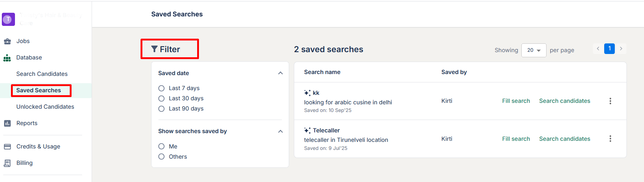
Task: Click the Database people icon
Action: pyautogui.click(x=7, y=58)
